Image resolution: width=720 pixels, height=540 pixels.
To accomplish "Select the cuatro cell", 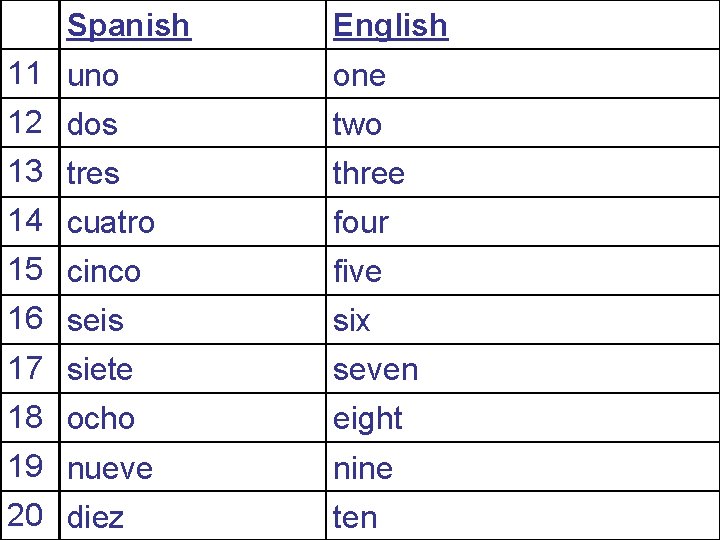I will [111, 222].
